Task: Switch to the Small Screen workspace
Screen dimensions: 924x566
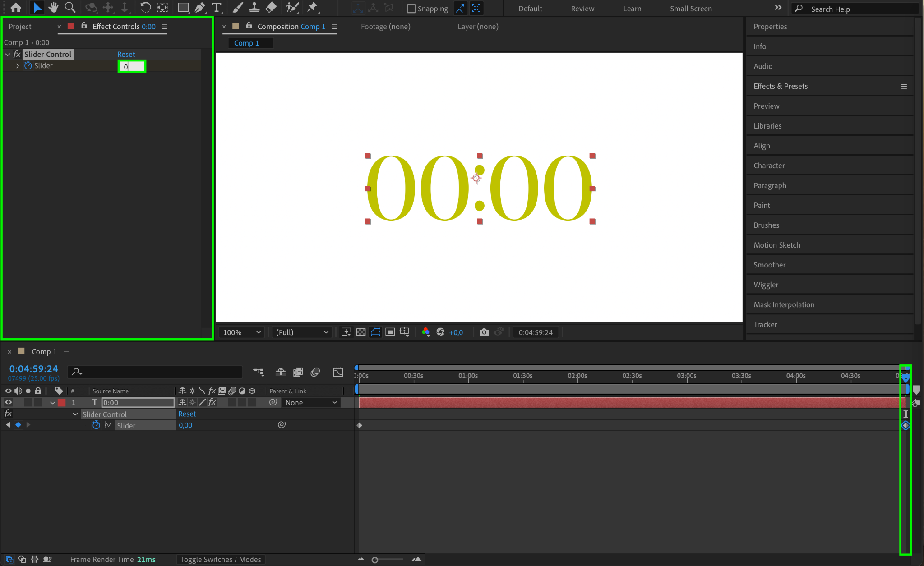Action: click(691, 9)
